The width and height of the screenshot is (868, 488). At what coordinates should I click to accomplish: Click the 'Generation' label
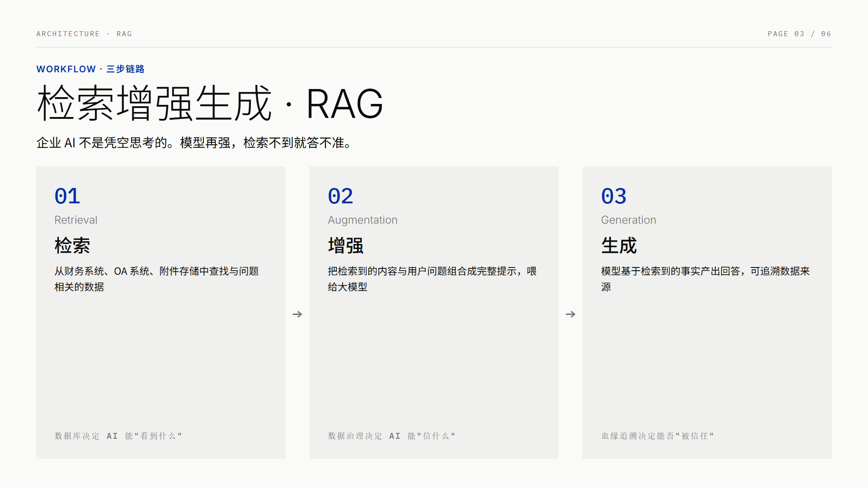coord(628,220)
